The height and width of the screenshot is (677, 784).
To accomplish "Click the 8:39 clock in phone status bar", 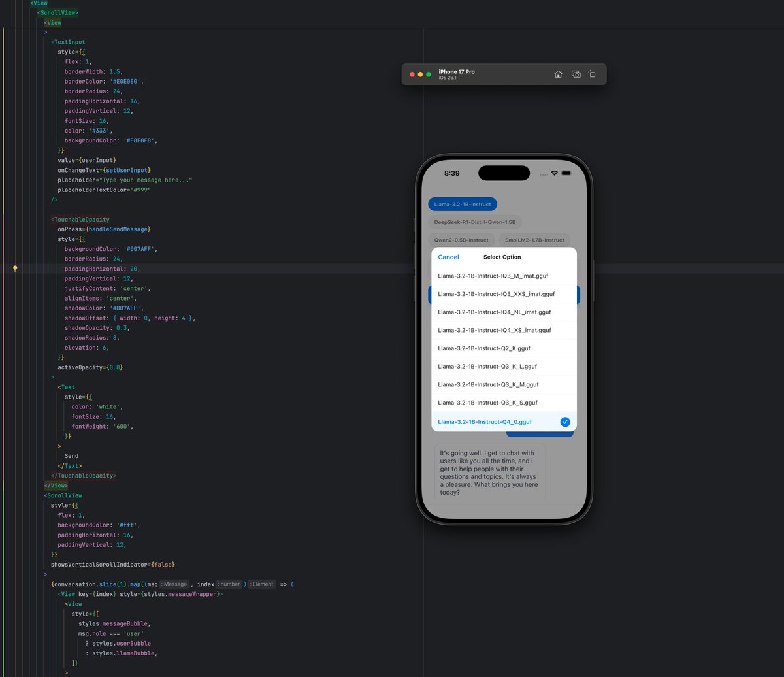I will 451,173.
